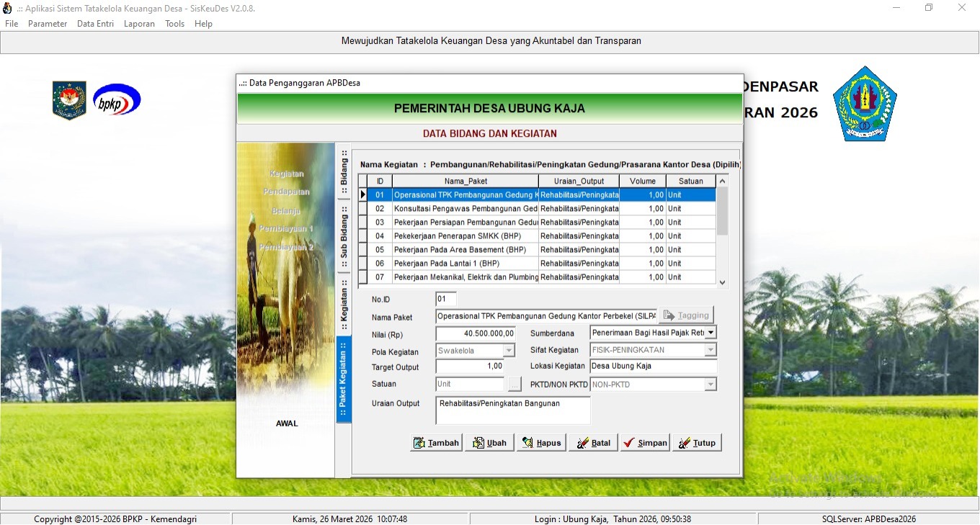
Task: Select row "Pekerjaan Mekanikal, Elektrik dan Plumbing"
Action: (x=538, y=277)
